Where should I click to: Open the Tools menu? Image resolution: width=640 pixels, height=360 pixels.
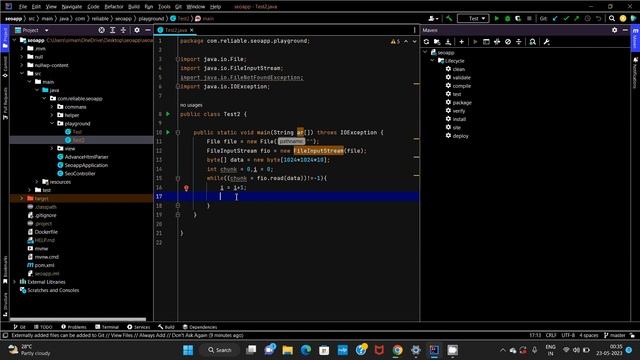pos(164,7)
